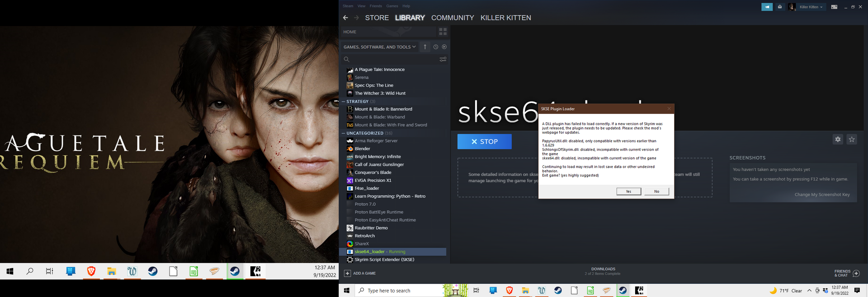Click Brave icon on the taskbar with search box
The height and width of the screenshot is (297, 868).
509,290
